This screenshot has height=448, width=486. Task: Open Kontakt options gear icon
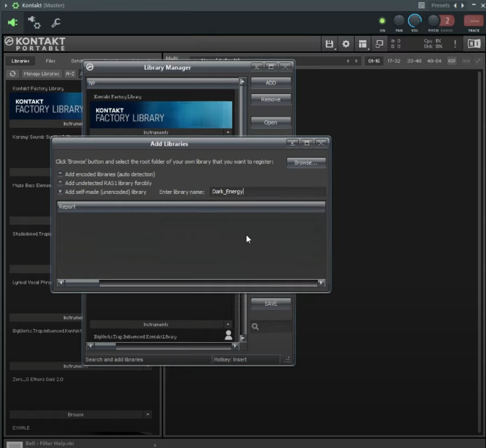pyautogui.click(x=346, y=44)
